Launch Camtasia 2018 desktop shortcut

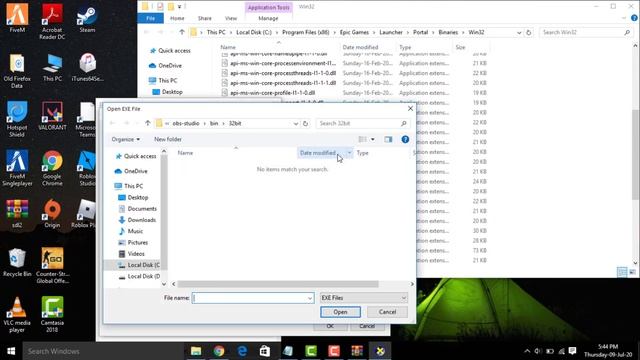point(52,314)
